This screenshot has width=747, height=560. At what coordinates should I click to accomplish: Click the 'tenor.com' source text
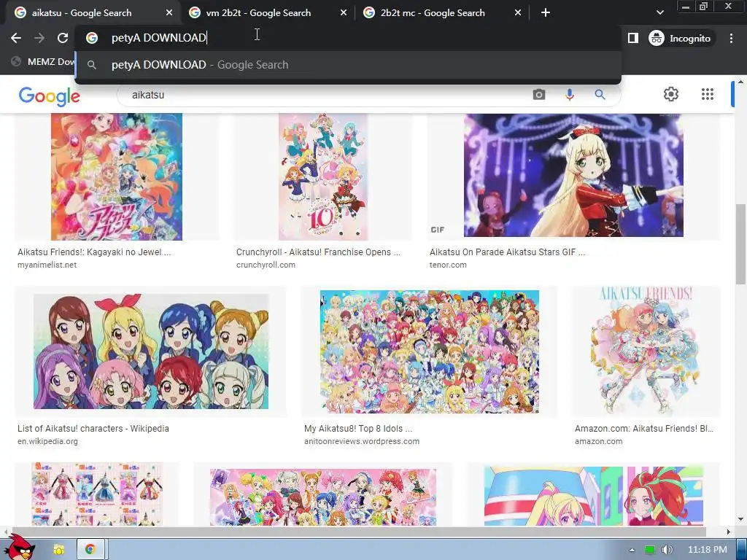448,265
